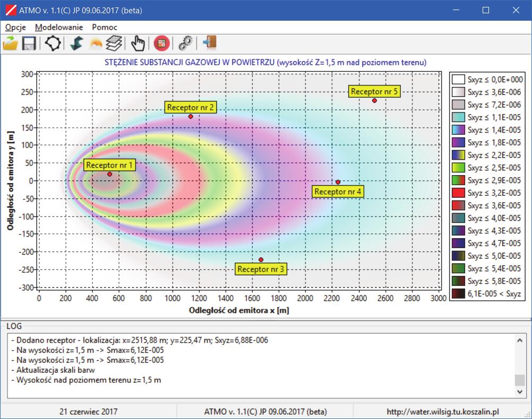The width and height of the screenshot is (532, 419).
Task: Click the chart title 'STĘŻENIE SUBSTANCJI GAZOWEJ W POWIETRZU'
Action: tap(190, 63)
